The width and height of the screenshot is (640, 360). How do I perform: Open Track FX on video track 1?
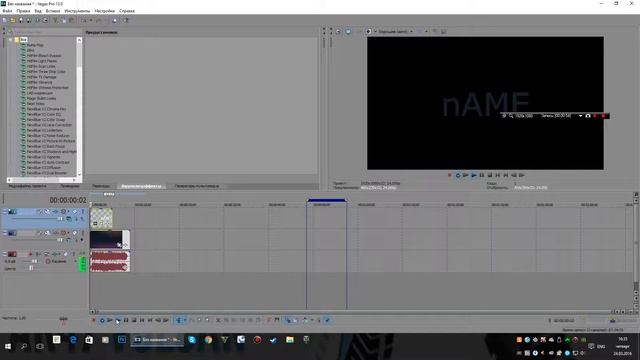pos(55,211)
